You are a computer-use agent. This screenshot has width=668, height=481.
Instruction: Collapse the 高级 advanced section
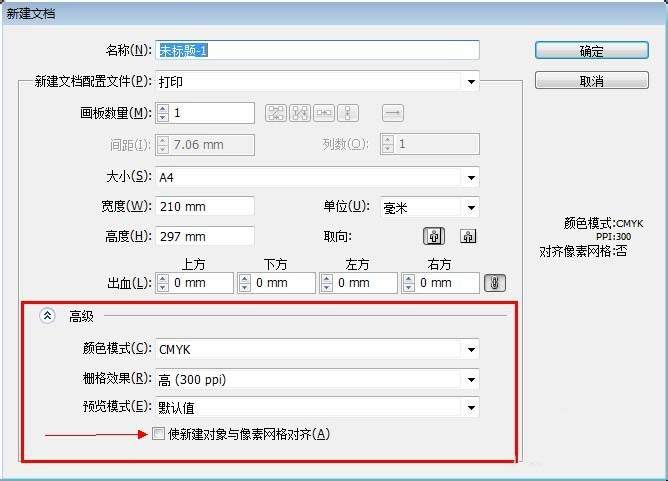point(47,316)
